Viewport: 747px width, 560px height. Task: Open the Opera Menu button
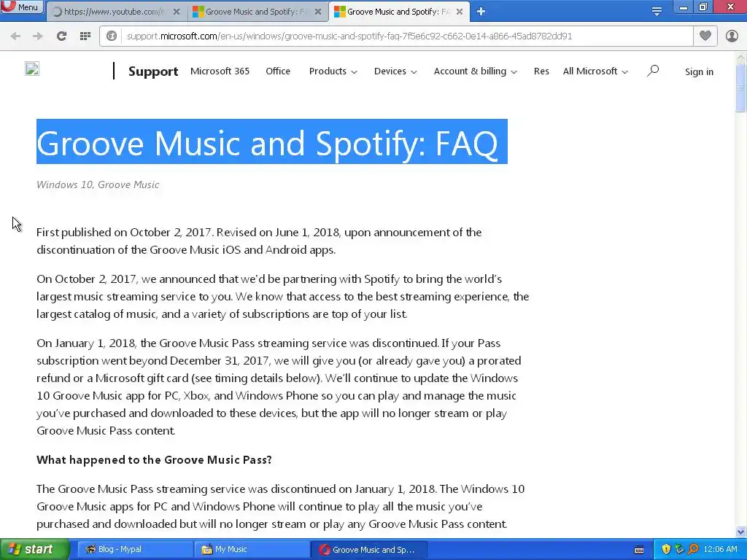(x=22, y=7)
